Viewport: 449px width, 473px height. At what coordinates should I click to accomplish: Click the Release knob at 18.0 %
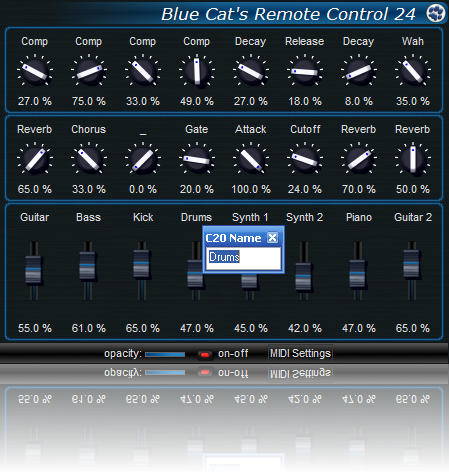pyautogui.click(x=305, y=71)
